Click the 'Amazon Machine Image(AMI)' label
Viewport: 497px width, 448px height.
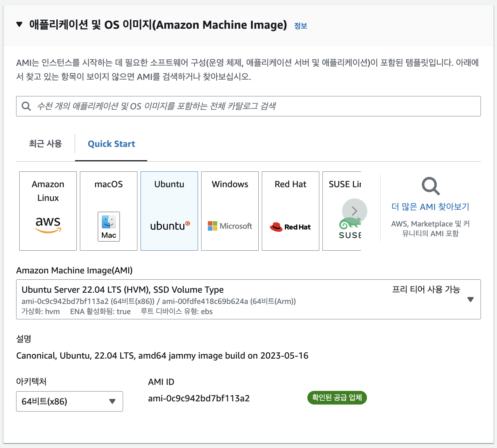click(x=74, y=271)
